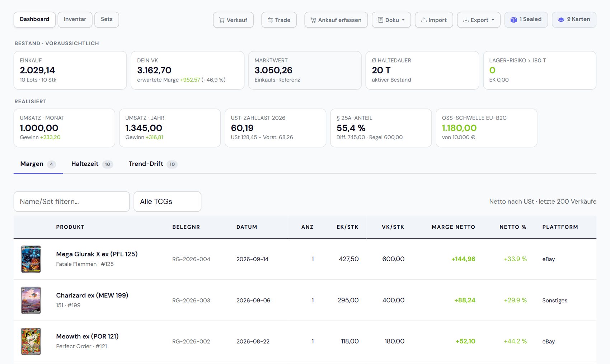Switch to the Haltezeit tab
The image size is (610, 364).
click(x=92, y=164)
